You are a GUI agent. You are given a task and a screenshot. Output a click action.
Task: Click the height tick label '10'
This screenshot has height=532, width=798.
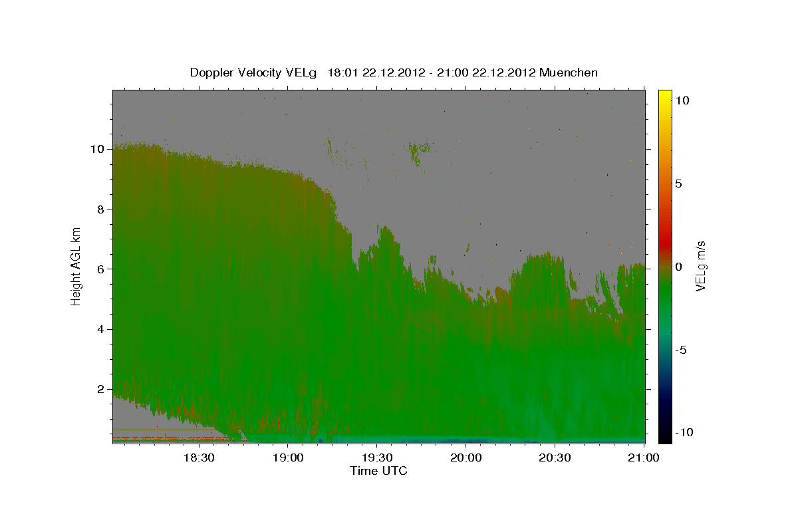[97, 149]
